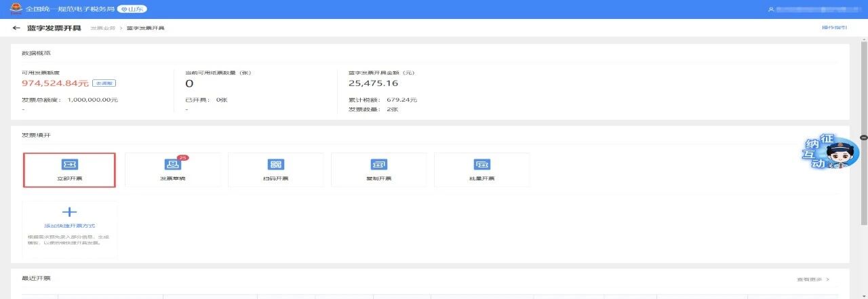Select the 蓝字发票开具 breadcrumb item
The height and width of the screenshot is (299, 868).
coord(146,28)
